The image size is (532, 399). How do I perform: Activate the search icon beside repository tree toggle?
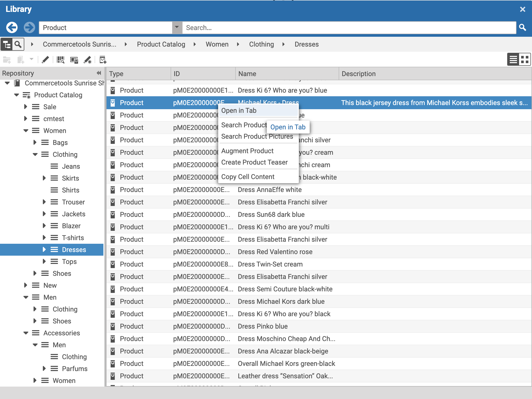[18, 44]
